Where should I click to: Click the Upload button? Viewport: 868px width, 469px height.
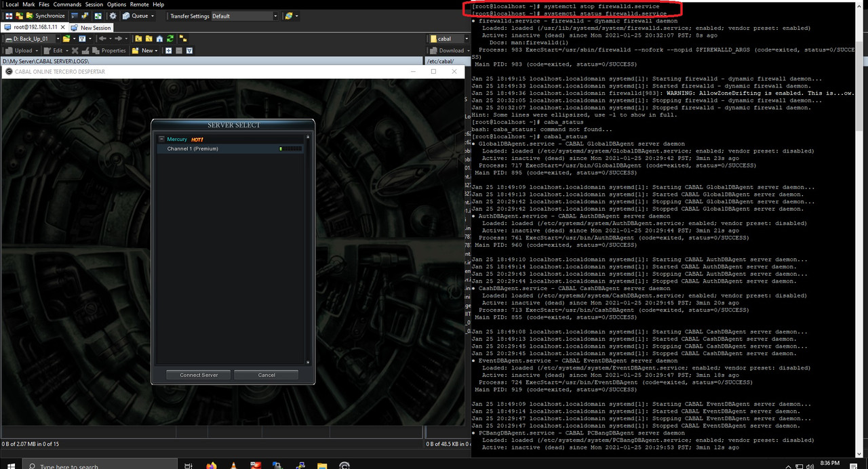[x=19, y=50]
